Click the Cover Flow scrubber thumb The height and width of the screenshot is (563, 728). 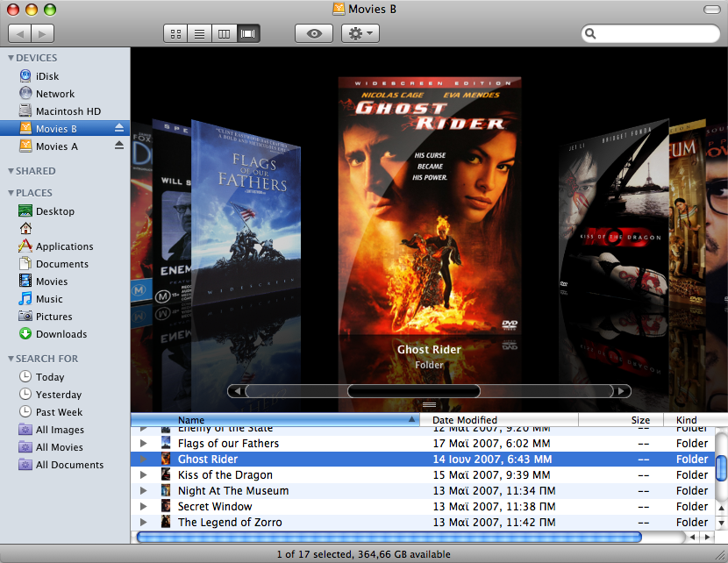pos(414,391)
